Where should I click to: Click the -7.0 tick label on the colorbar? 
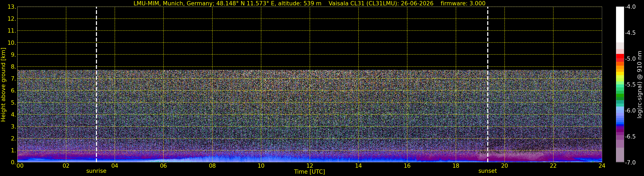(630, 163)
